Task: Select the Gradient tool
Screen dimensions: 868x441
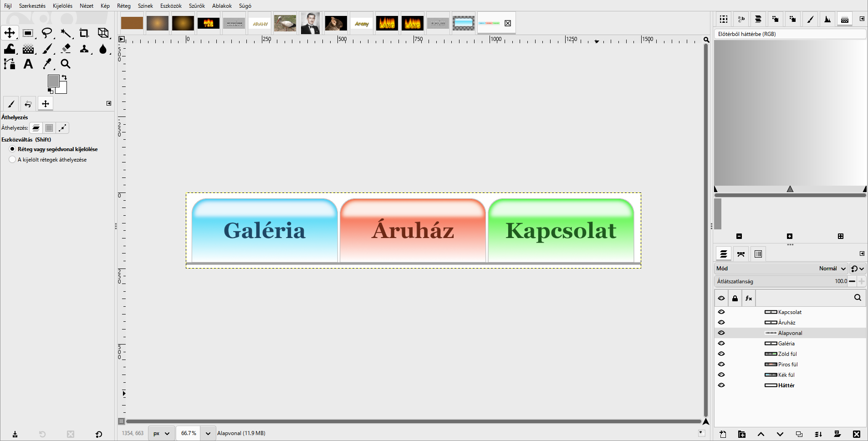Action: [28, 49]
